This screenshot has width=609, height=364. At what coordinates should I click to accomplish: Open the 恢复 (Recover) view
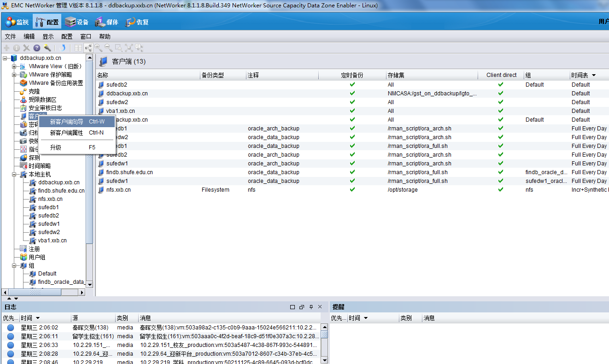click(137, 22)
